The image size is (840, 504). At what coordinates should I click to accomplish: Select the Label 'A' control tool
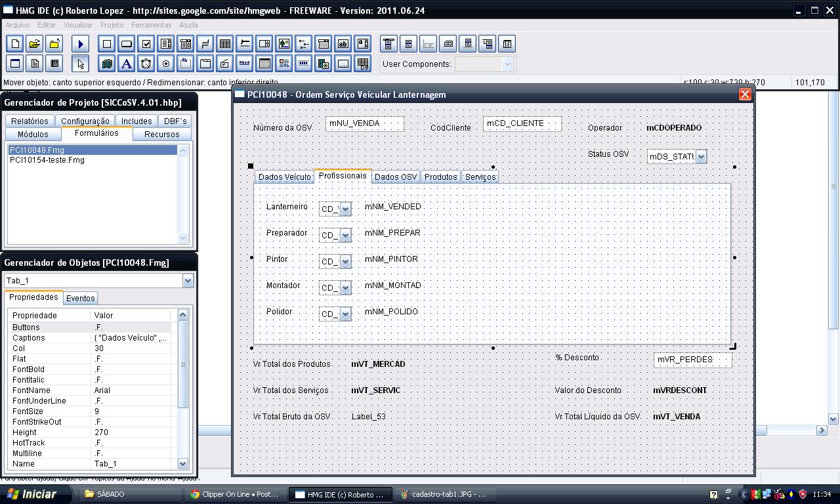pos(127,64)
